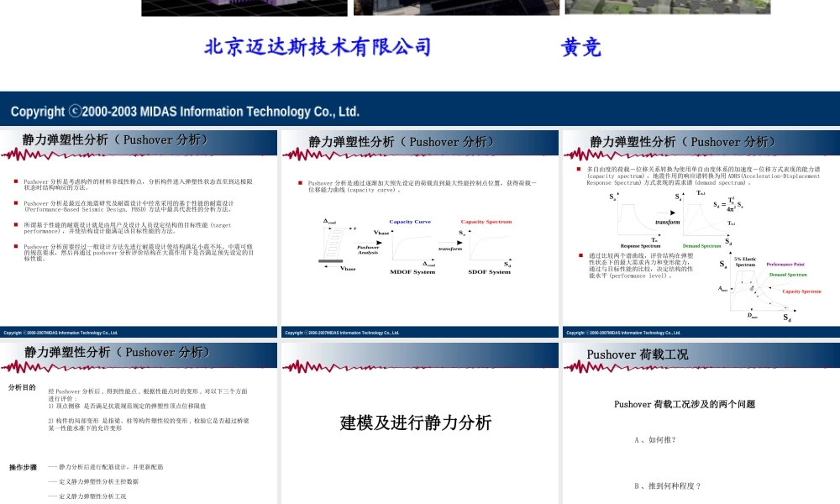The image size is (840, 504).
Task: Select the SDOF System capacity spectrum graph
Action: coord(488,246)
